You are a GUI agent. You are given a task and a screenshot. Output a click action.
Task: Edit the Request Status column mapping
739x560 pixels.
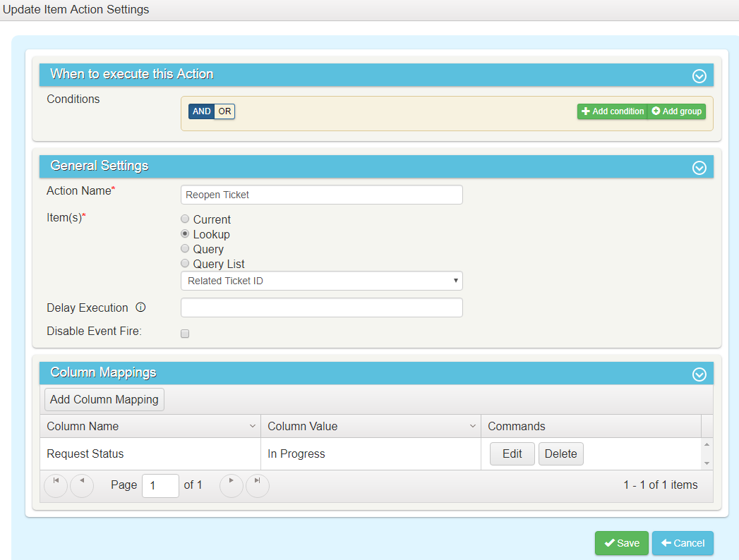512,454
